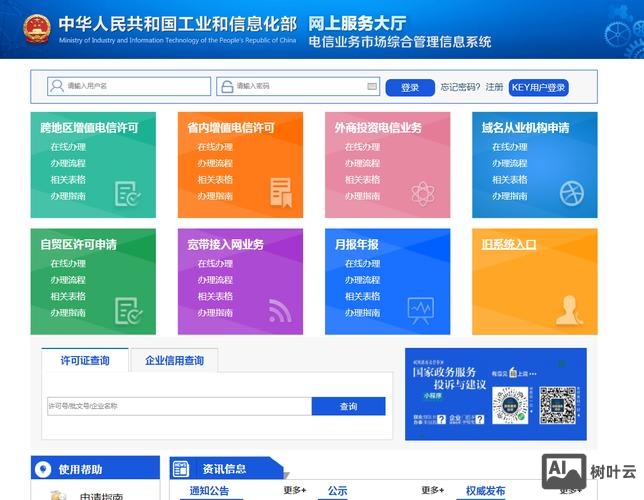Click the user icon in username field

pyautogui.click(x=57, y=86)
